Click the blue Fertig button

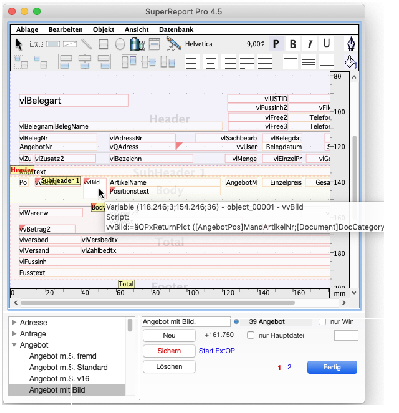tap(332, 367)
